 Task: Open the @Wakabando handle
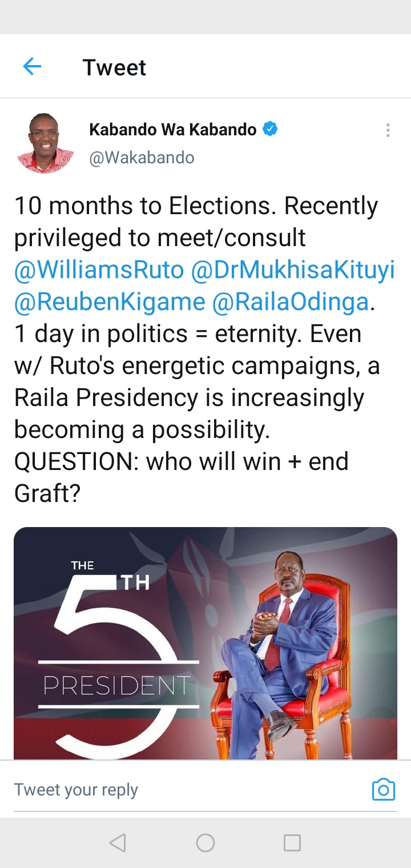(x=142, y=158)
